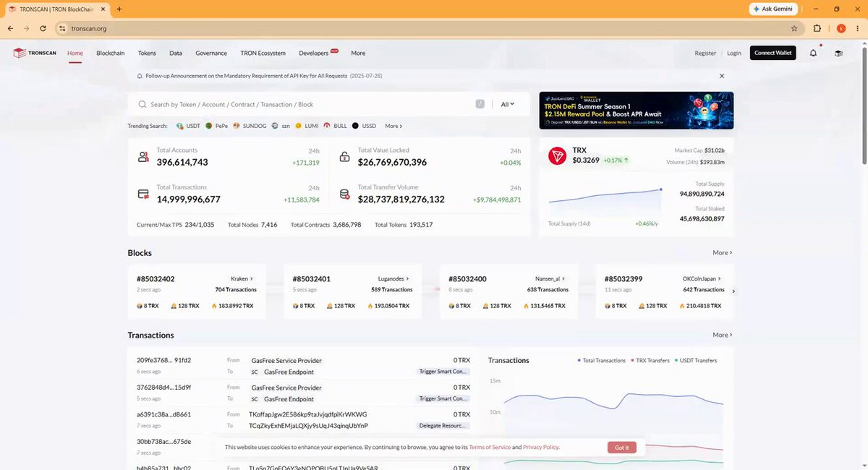Click the Login link
This screenshot has height=470, width=868.
pos(734,53)
